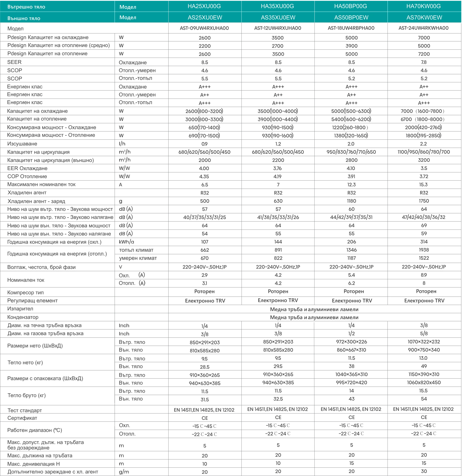Click power consumption 690(170-1500)

click(x=204, y=136)
